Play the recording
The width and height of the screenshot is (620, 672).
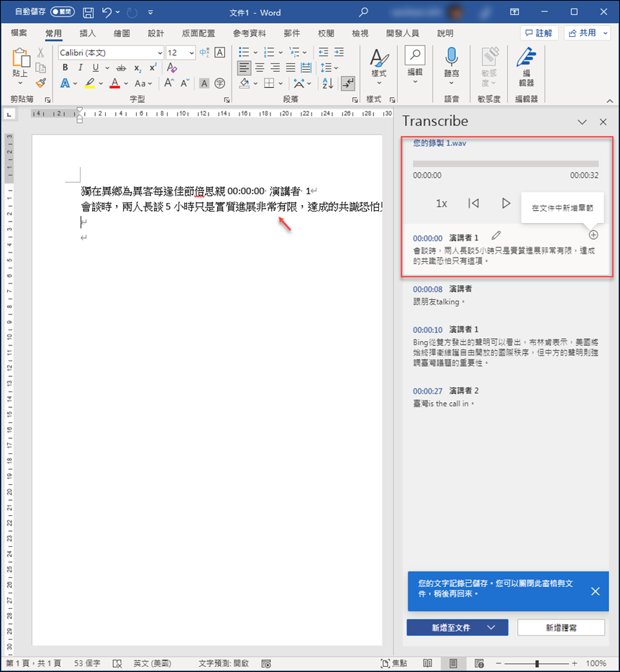tap(506, 203)
